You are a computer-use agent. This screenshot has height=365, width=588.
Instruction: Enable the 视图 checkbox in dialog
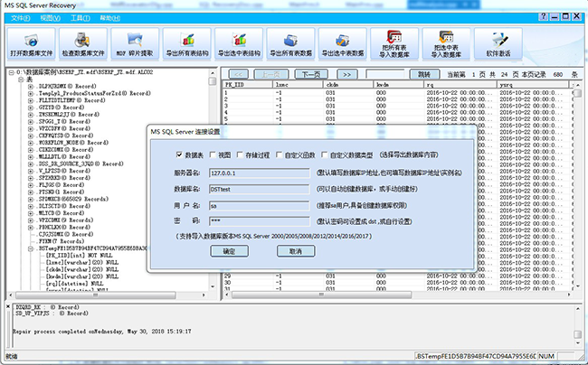click(x=213, y=154)
